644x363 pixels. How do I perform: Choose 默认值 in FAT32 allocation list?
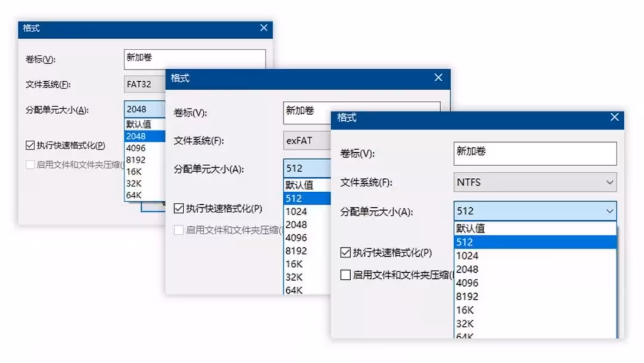pos(145,124)
